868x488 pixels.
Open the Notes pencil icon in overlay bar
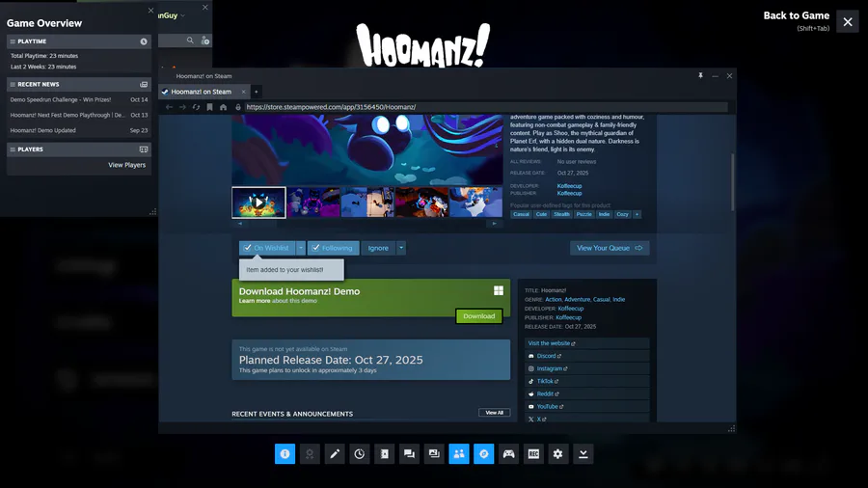point(335,453)
